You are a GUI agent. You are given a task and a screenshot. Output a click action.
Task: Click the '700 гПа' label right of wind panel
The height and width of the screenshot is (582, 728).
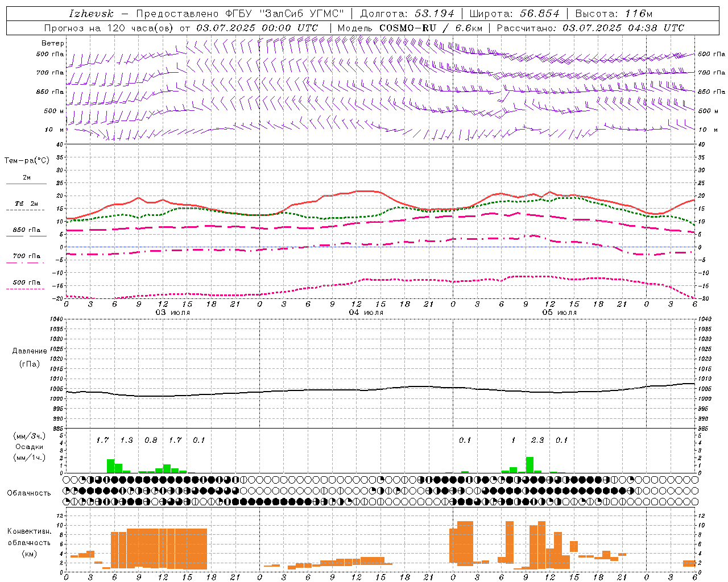[711, 73]
